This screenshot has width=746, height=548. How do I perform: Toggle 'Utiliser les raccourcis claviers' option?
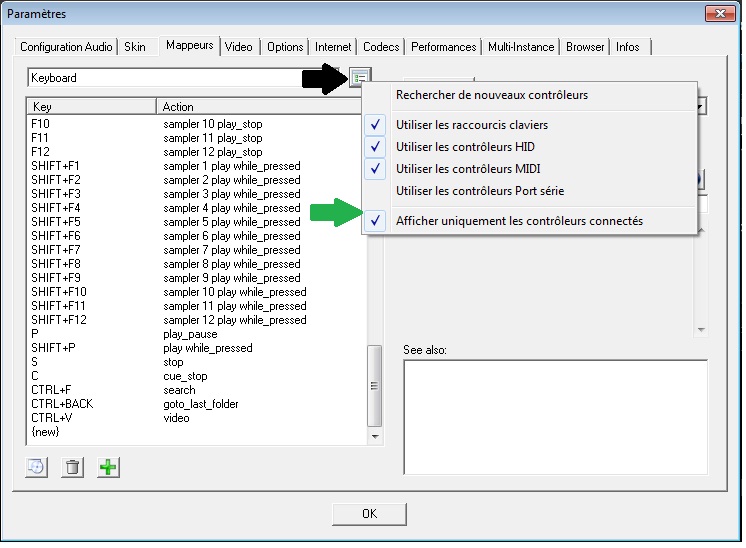pos(472,125)
